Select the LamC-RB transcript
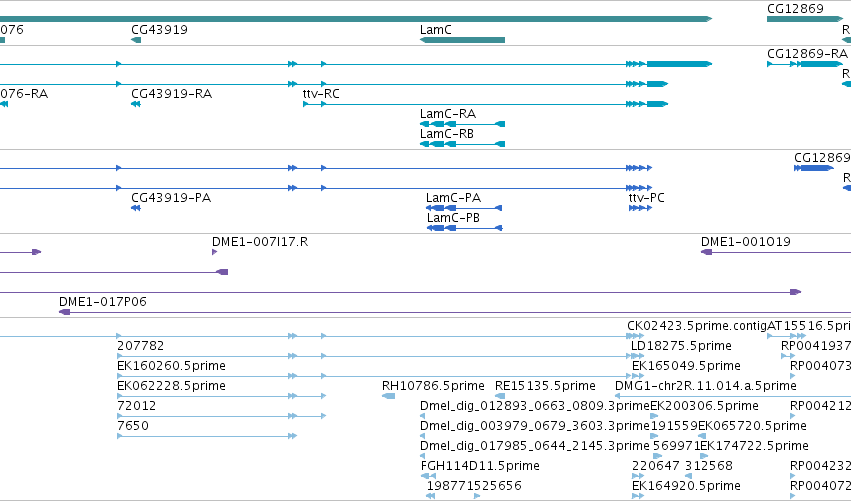This screenshot has width=851, height=501. click(x=462, y=144)
